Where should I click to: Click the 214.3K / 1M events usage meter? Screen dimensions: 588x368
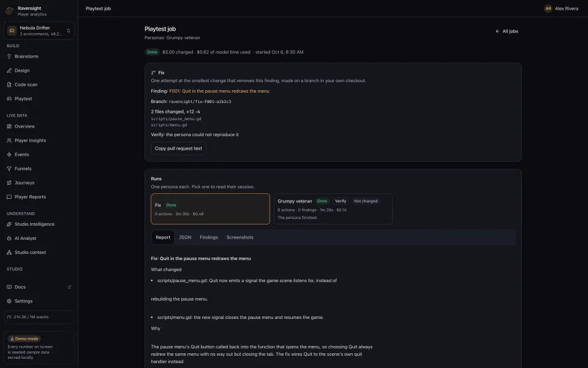(x=39, y=317)
